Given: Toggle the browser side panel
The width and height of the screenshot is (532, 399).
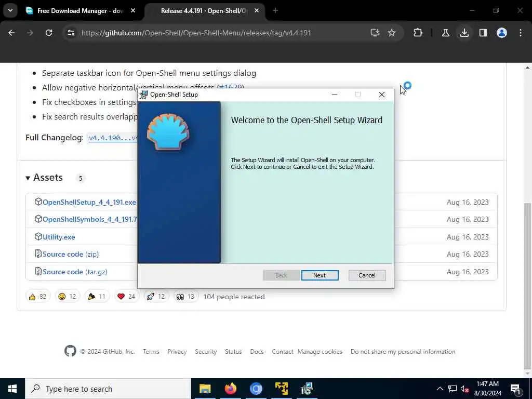Looking at the screenshot, I should pyautogui.click(x=483, y=33).
